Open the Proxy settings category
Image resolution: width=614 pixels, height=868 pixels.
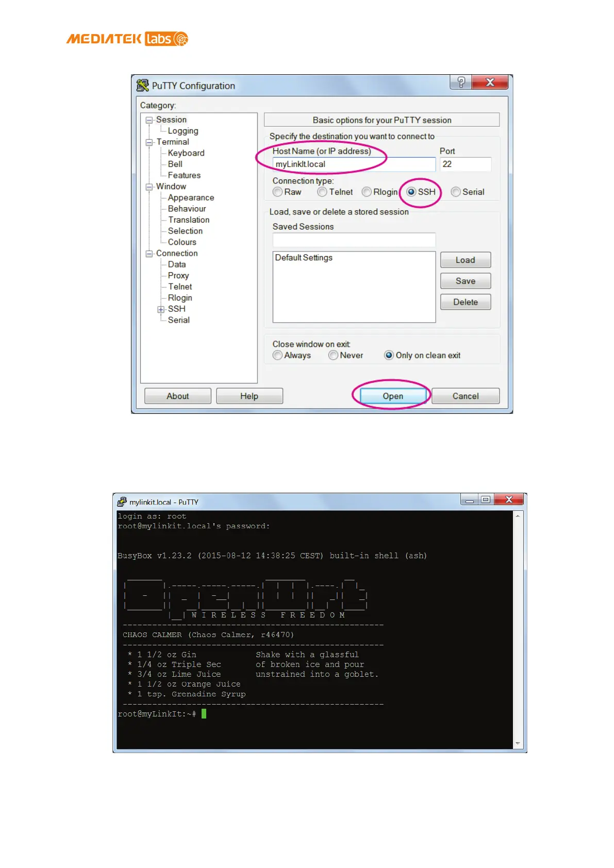pyautogui.click(x=178, y=276)
